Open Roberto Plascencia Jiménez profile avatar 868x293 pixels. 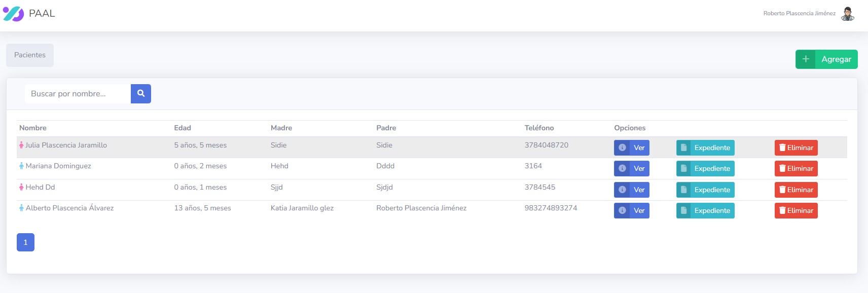point(847,14)
